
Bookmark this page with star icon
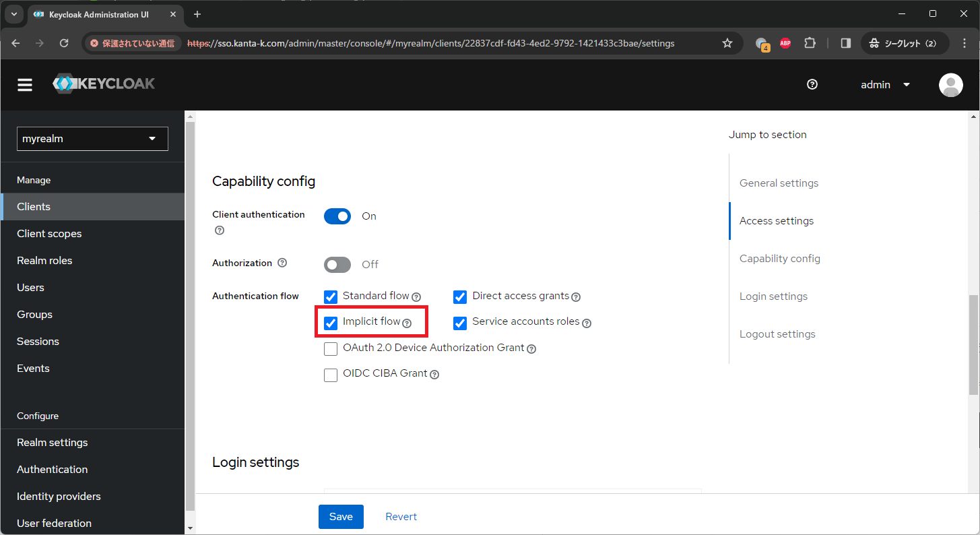pos(727,43)
